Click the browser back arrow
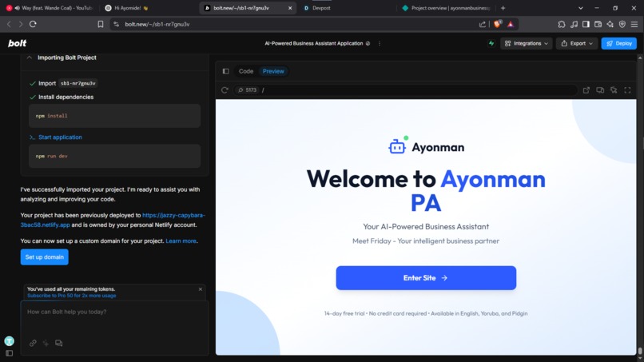The height and width of the screenshot is (362, 644). [9, 24]
